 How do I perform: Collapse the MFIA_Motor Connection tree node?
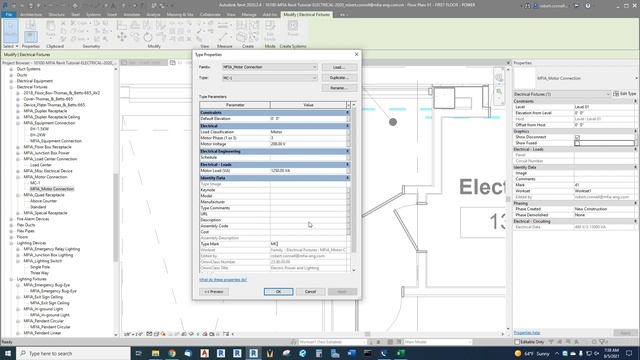pyautogui.click(x=18, y=177)
